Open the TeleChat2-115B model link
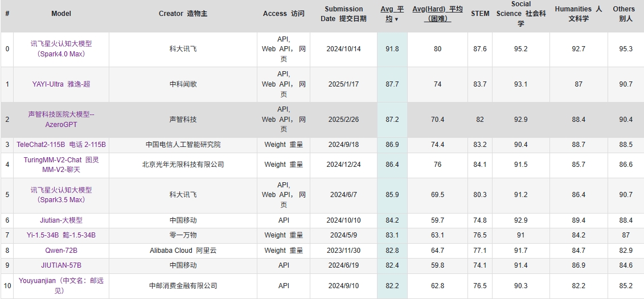644x299 pixels. (x=61, y=145)
